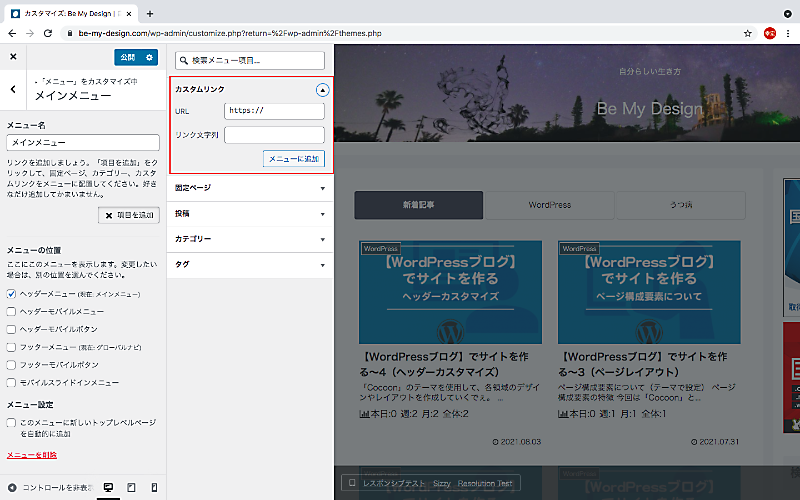Viewport: 800px width, 500px height.
Task: Open publish settings gear icon
Action: tap(149, 57)
